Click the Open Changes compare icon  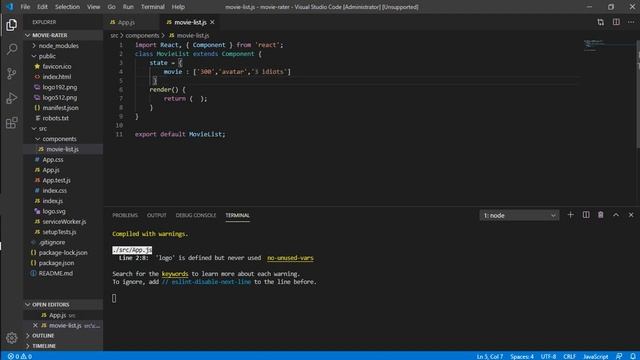point(600,22)
